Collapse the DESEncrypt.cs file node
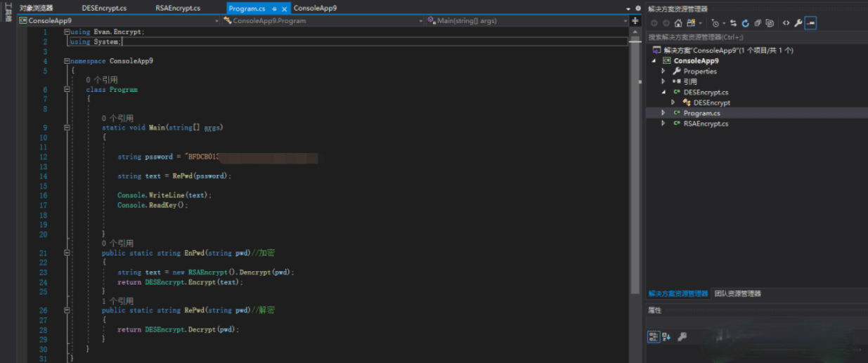The height and width of the screenshot is (363, 868). 663,92
